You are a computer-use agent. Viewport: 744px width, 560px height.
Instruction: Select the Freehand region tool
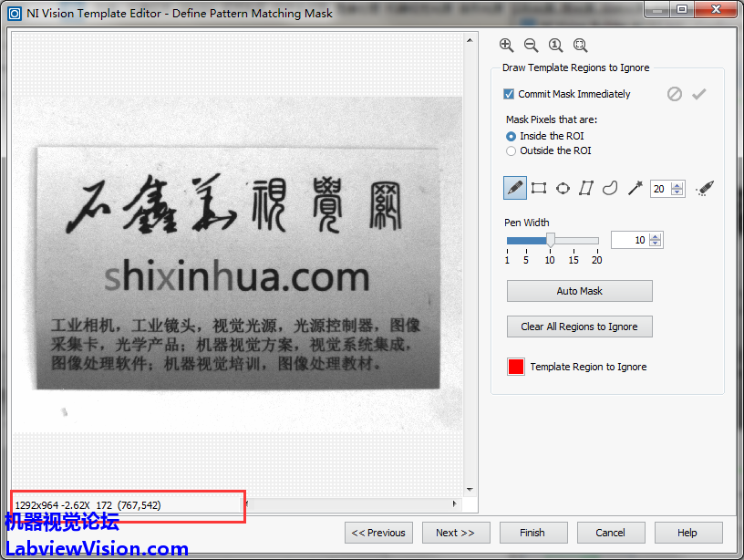pos(610,189)
